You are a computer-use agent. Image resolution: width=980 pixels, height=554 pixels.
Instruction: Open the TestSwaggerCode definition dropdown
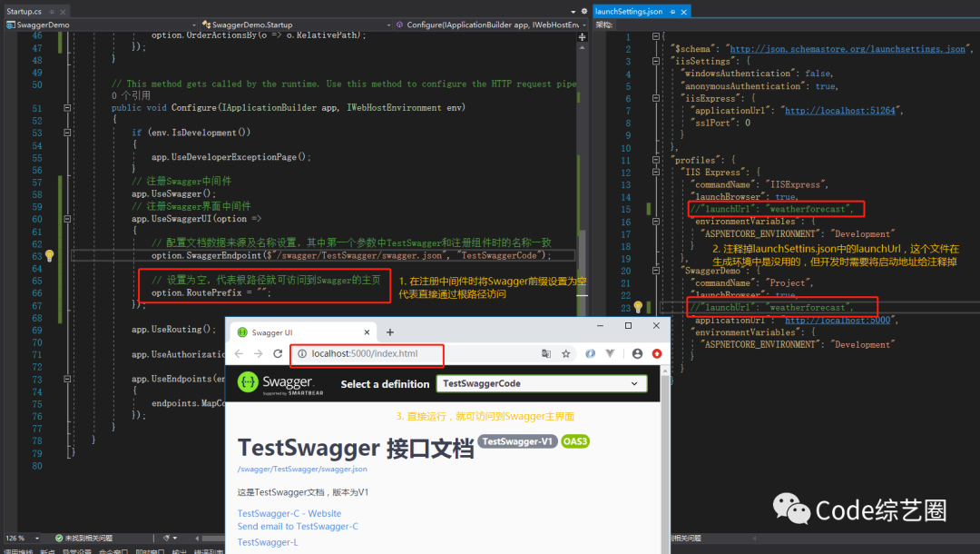(541, 384)
